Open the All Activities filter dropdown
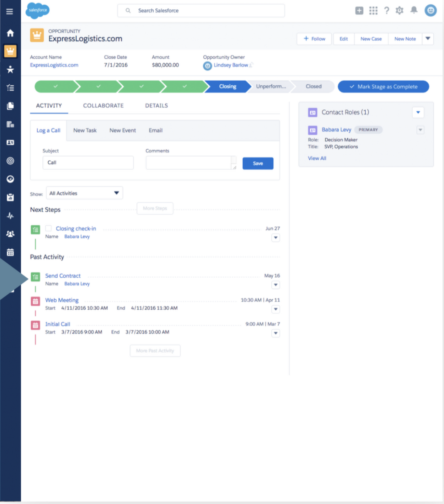The image size is (444, 504). tap(84, 193)
